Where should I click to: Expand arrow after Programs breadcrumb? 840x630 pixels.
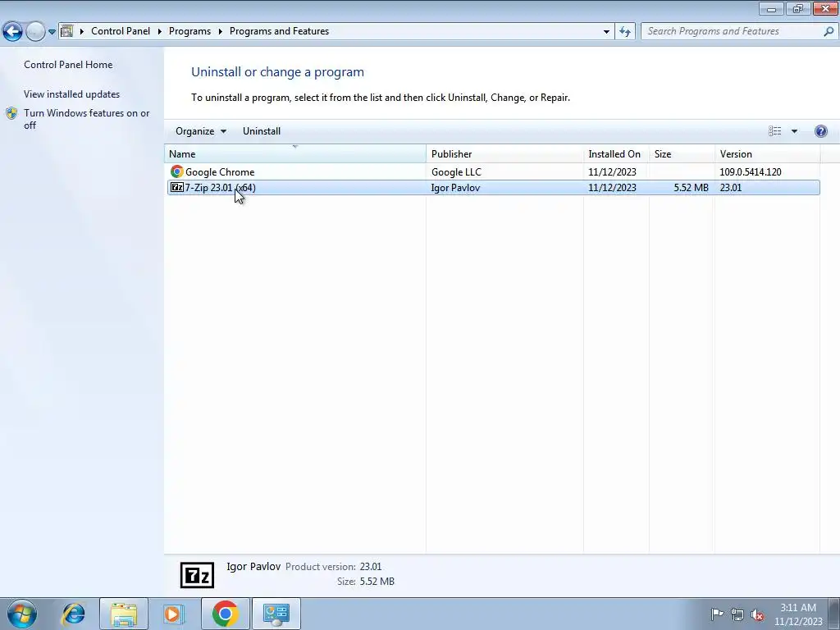[x=220, y=32]
